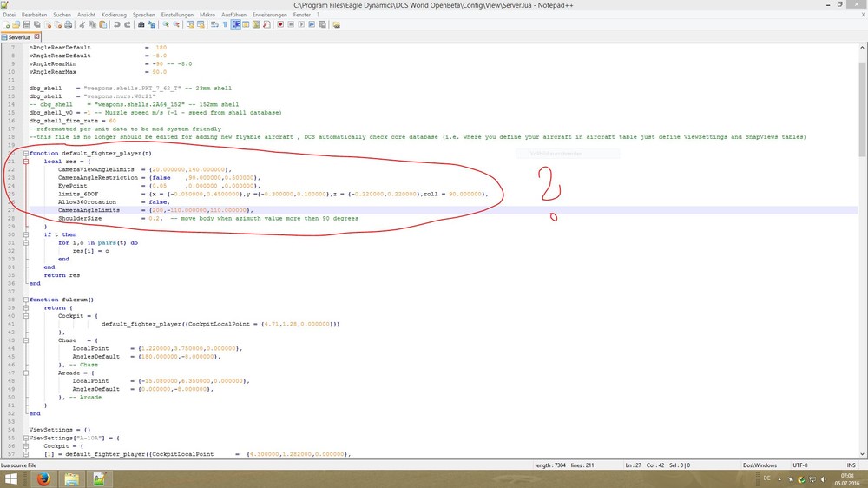Run macro multiple times toolbar icon

tap(312, 24)
